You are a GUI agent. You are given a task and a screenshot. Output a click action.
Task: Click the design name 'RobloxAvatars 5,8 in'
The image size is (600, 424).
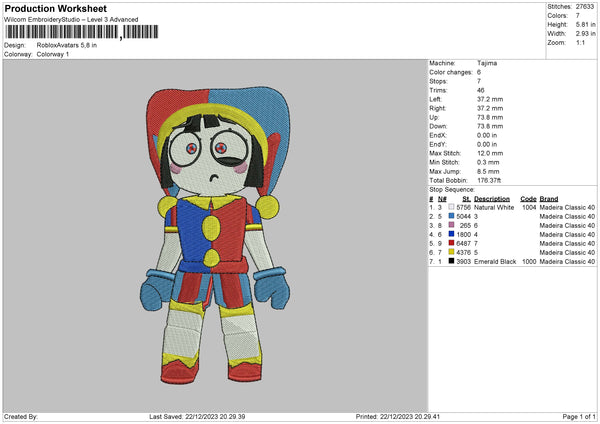[x=67, y=45]
